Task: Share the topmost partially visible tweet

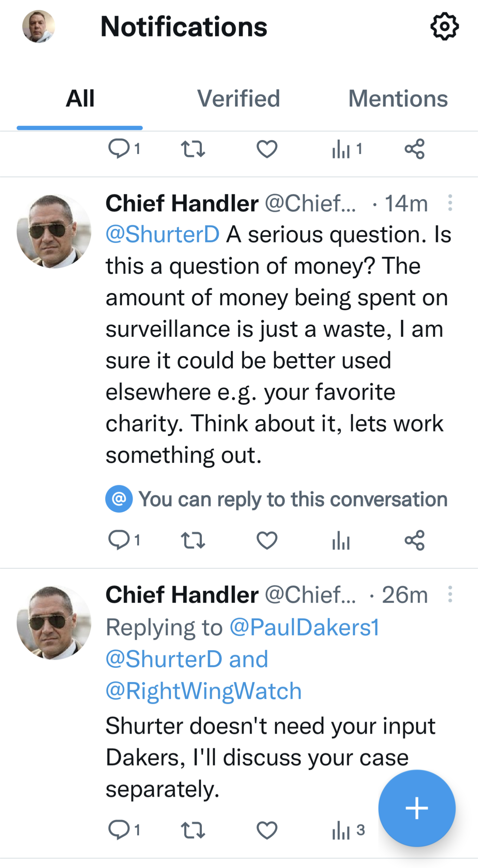Action: point(414,149)
